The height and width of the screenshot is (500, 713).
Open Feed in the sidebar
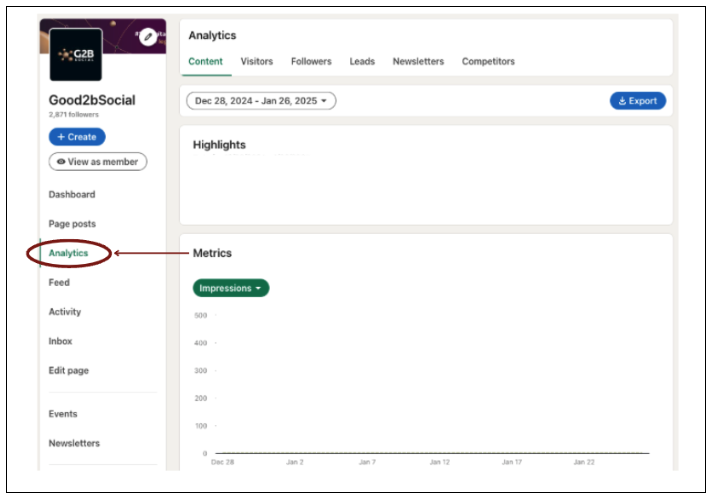click(x=59, y=282)
